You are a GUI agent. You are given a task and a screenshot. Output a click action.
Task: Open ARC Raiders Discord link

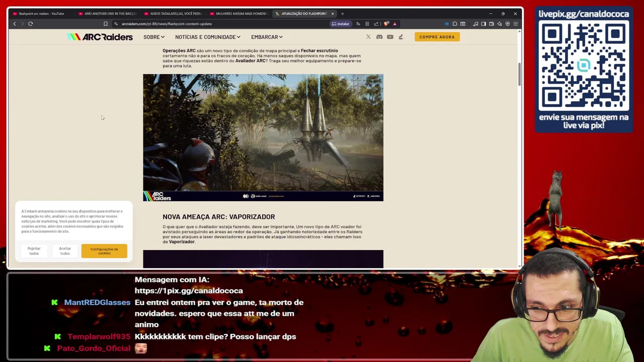coord(379,37)
